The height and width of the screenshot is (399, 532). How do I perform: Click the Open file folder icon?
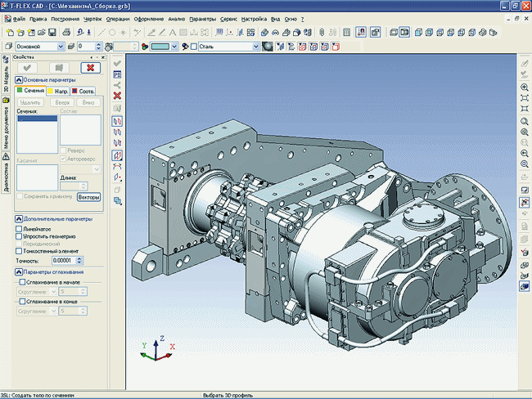point(42,32)
